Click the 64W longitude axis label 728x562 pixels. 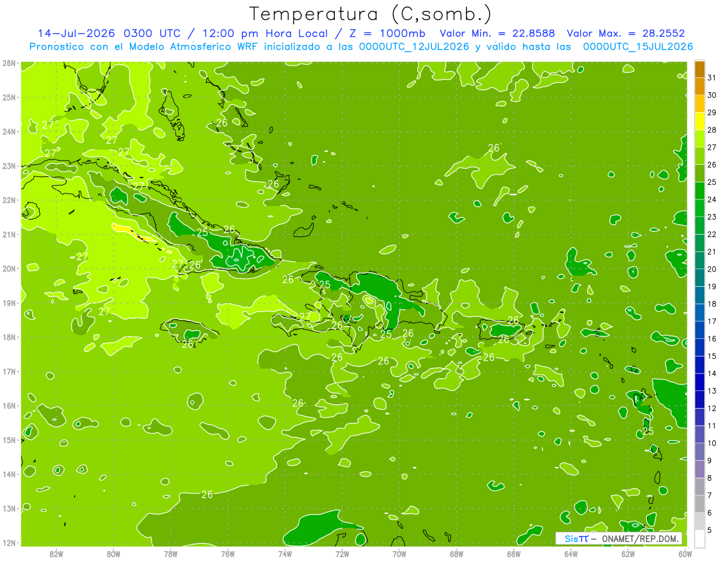pos(571,554)
